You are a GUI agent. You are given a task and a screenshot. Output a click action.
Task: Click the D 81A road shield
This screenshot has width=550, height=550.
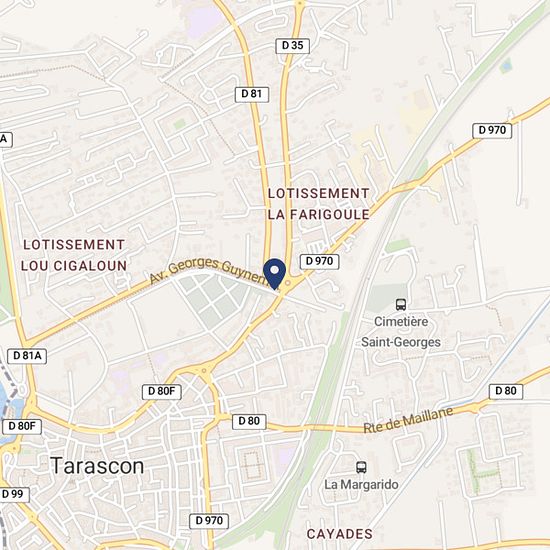tap(27, 356)
